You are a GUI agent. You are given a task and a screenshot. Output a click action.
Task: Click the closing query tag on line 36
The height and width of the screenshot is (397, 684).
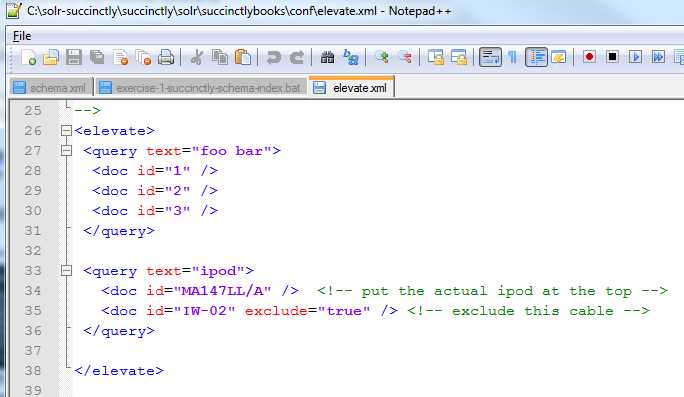click(x=119, y=331)
